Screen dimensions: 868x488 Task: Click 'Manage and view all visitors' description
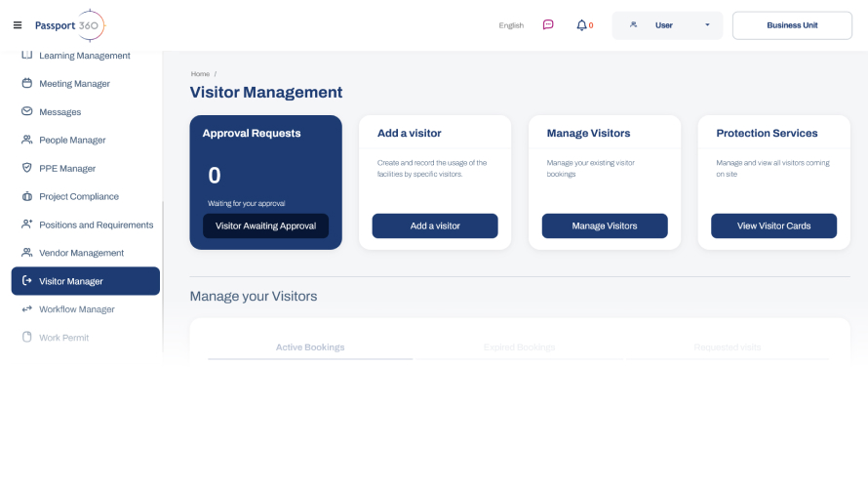coord(772,169)
